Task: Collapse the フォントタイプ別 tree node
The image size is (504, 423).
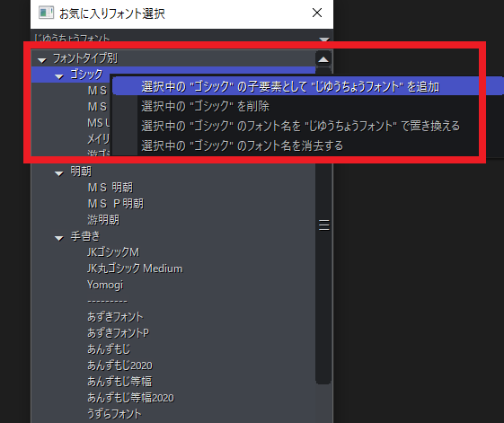Action: coord(42,60)
